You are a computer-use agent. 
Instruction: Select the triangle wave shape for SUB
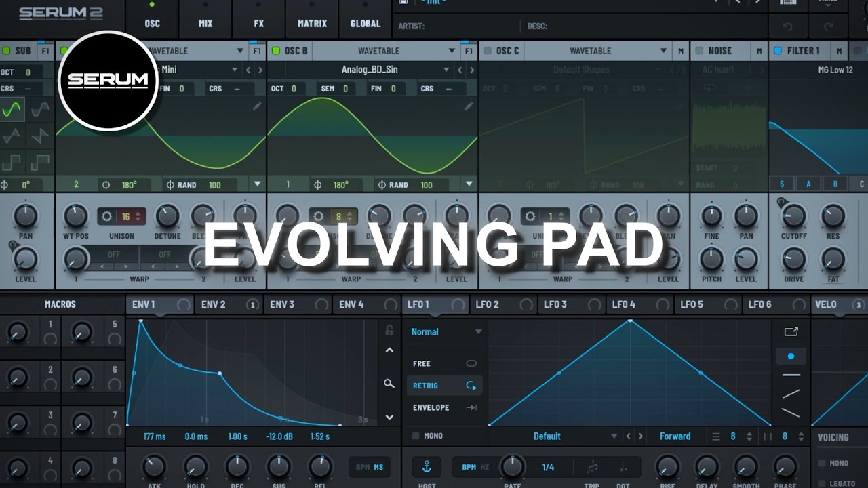(x=12, y=136)
